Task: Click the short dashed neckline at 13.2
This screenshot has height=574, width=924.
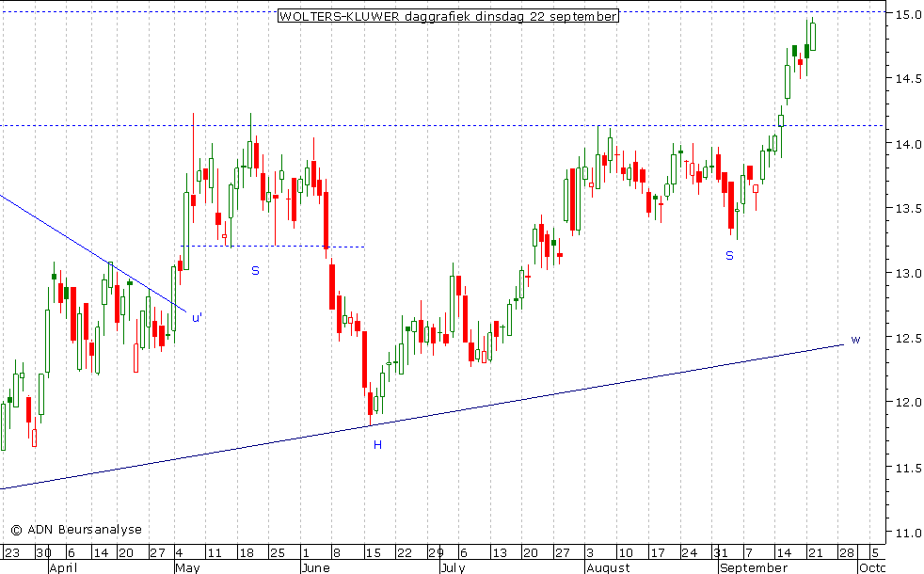Action: click(273, 247)
